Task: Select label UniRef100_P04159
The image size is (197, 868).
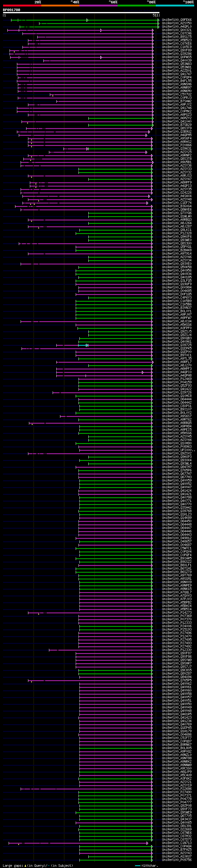Action: click(x=177, y=382)
